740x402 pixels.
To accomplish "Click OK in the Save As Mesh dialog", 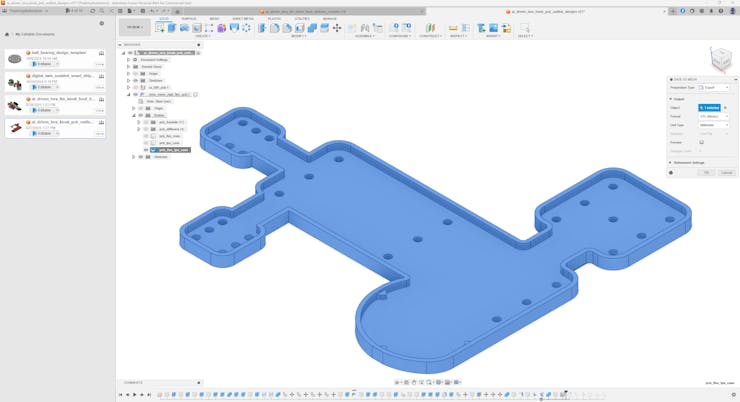I will pos(706,172).
